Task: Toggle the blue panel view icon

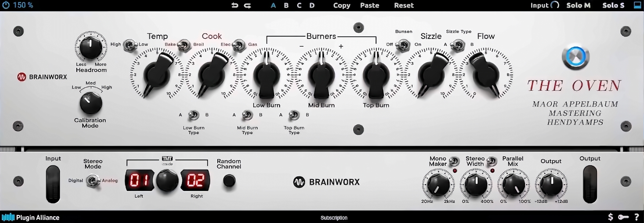Action: tap(638, 5)
